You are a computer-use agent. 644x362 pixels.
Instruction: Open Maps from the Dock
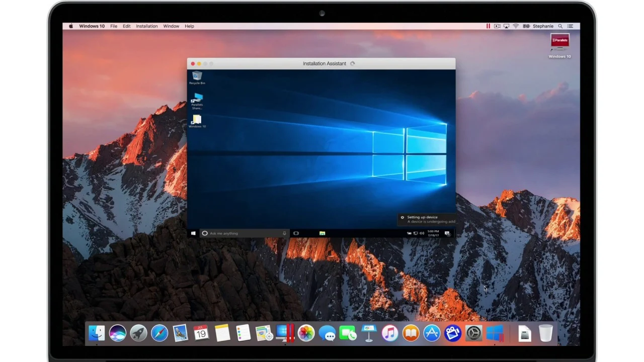pos(264,333)
